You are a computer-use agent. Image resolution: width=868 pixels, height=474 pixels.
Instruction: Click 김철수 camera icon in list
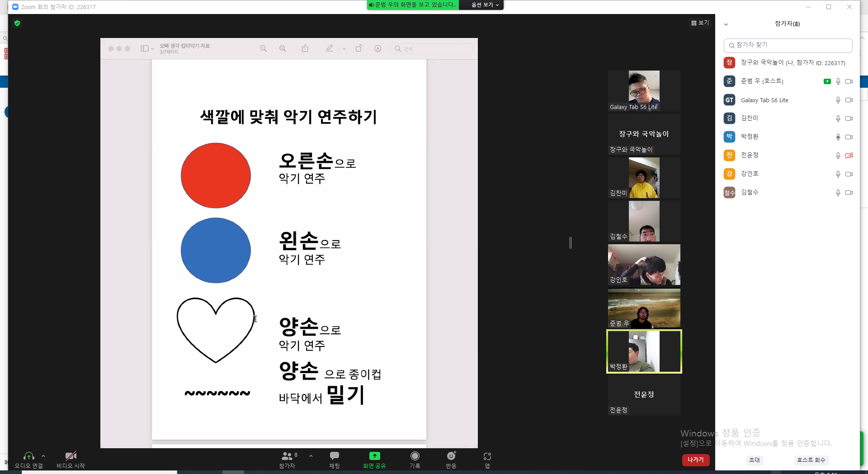tap(849, 193)
